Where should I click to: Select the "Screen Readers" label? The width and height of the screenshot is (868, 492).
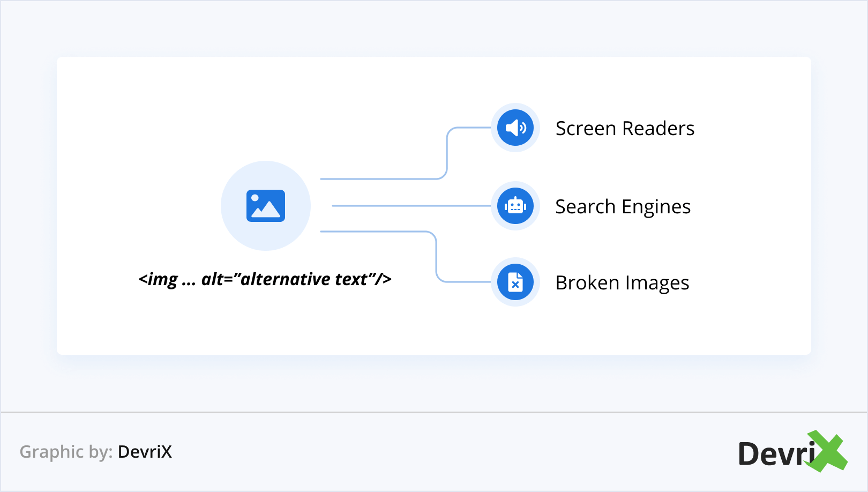[625, 129]
